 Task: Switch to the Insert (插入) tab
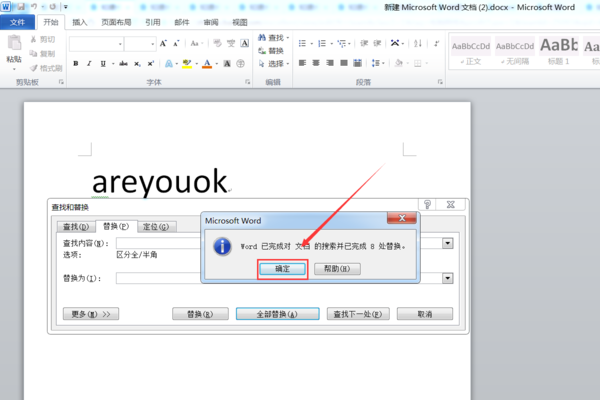point(80,22)
